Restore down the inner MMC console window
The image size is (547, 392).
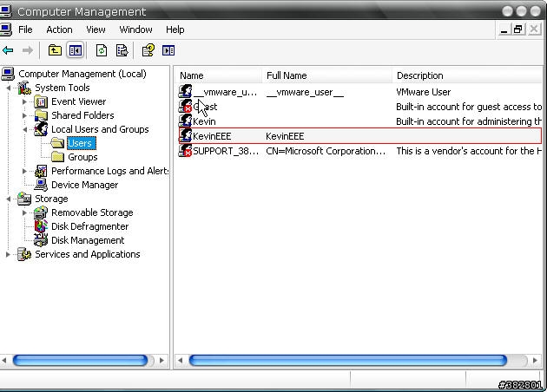pos(518,29)
